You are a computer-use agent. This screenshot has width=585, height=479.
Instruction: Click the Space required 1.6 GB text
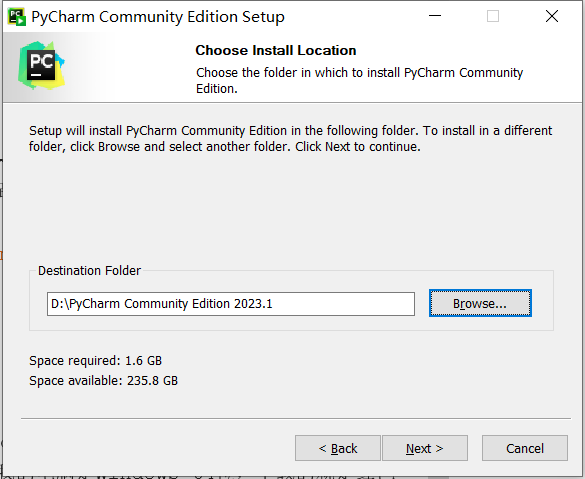(x=96, y=361)
